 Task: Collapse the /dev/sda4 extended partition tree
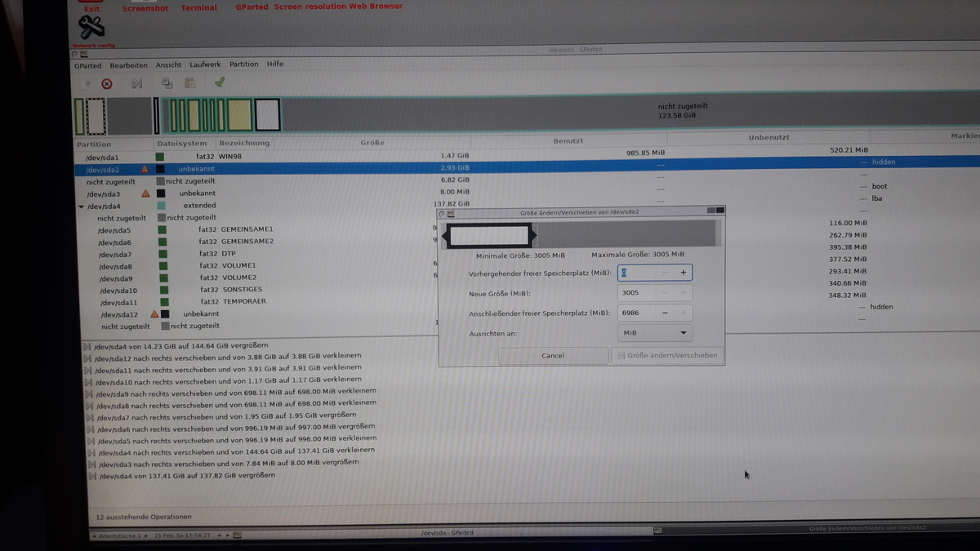click(x=80, y=207)
